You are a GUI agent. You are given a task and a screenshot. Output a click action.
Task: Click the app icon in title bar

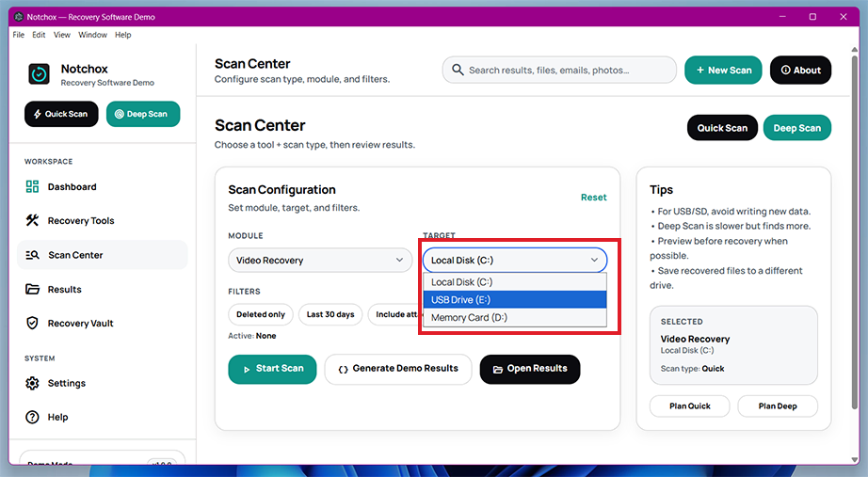pyautogui.click(x=19, y=17)
